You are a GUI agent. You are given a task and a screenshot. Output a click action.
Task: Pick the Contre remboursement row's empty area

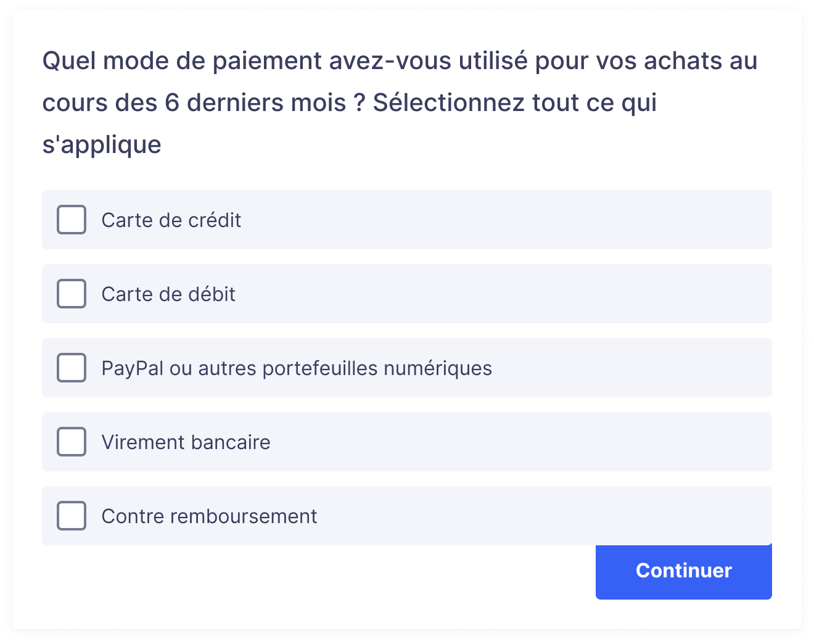click(x=543, y=516)
